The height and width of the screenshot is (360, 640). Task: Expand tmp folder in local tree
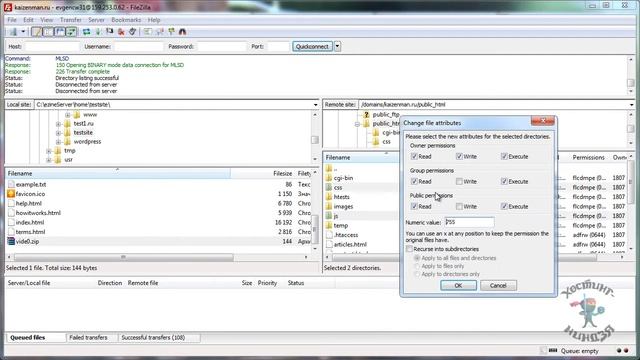pyautogui.click(x=49, y=151)
